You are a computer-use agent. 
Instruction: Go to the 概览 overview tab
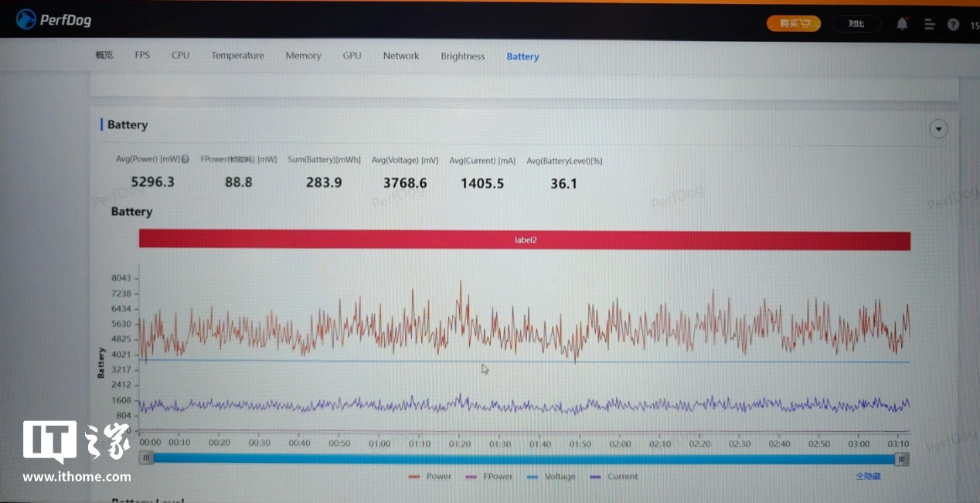(104, 56)
